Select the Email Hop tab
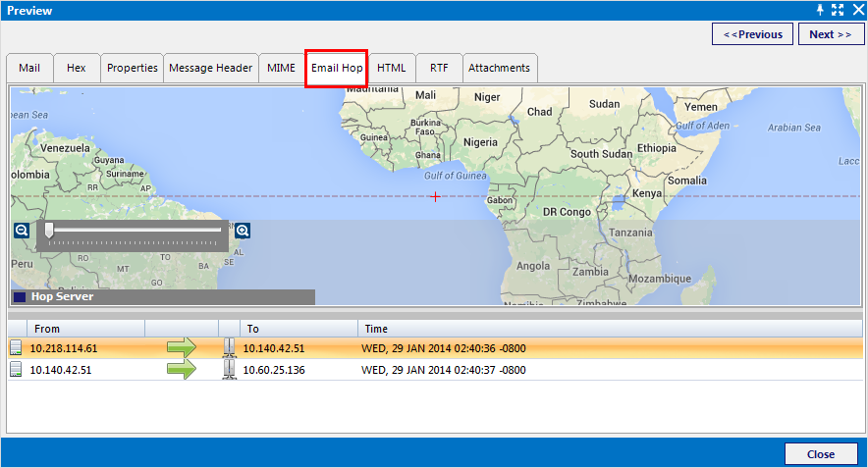Viewport: 868px width, 468px height. click(337, 68)
